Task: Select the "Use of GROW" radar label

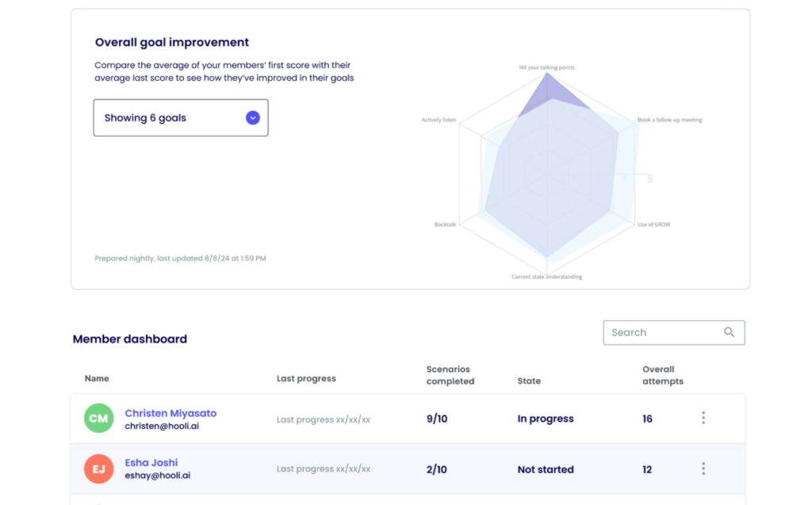Action: [653, 225]
